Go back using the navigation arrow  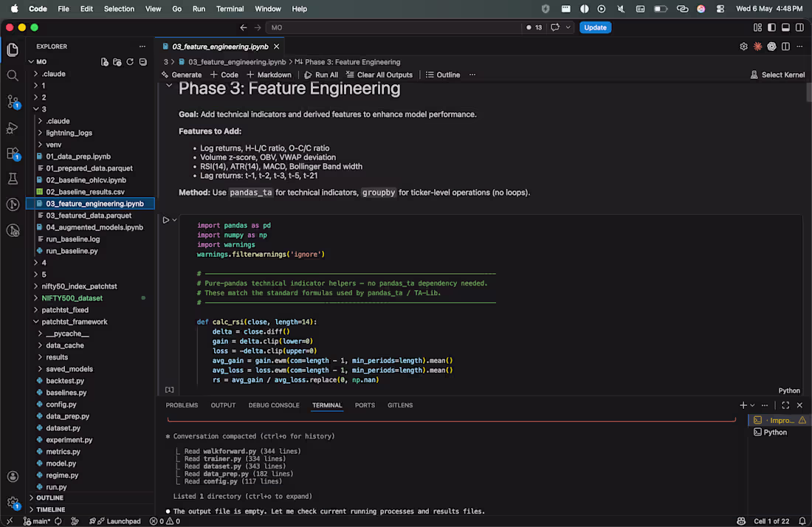[x=244, y=27]
